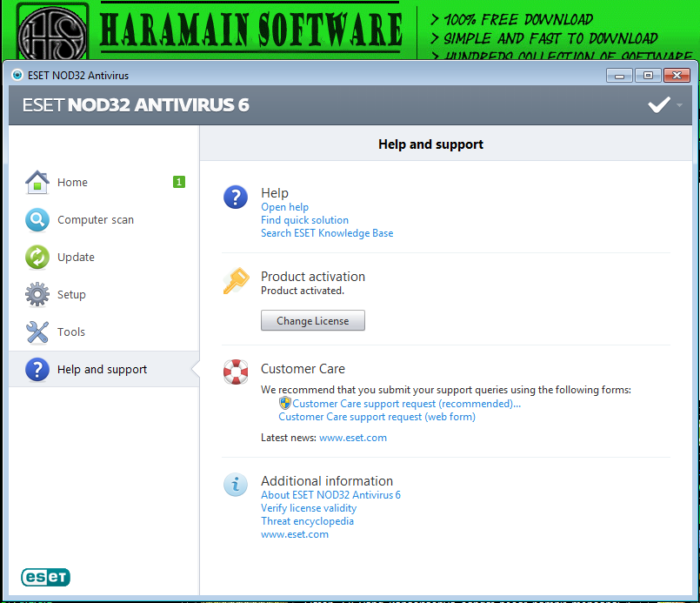The image size is (700, 603).
Task: Click Find quick solution link
Action: [305, 220]
